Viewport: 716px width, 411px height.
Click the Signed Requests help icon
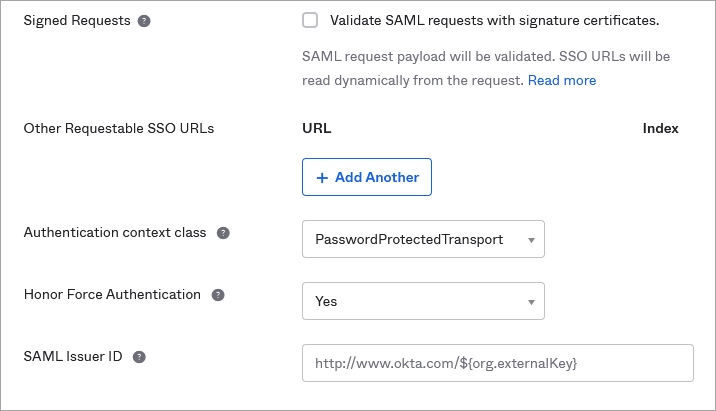point(144,21)
